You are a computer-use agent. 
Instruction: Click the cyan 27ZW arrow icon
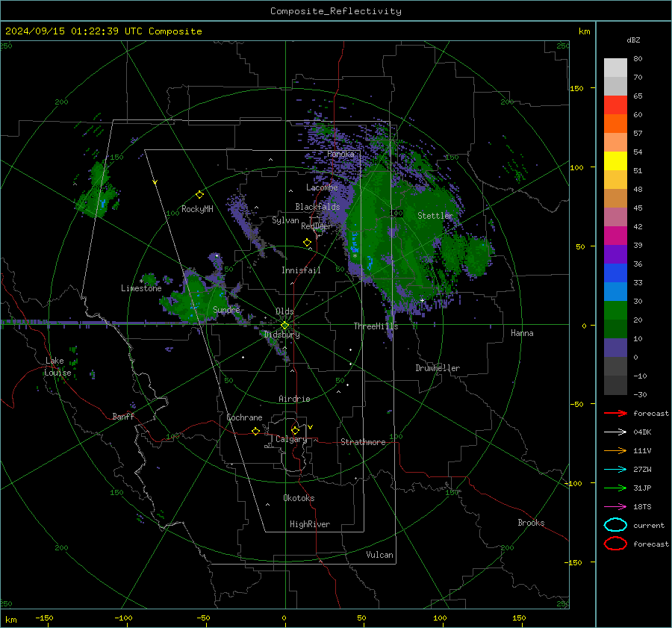click(615, 470)
